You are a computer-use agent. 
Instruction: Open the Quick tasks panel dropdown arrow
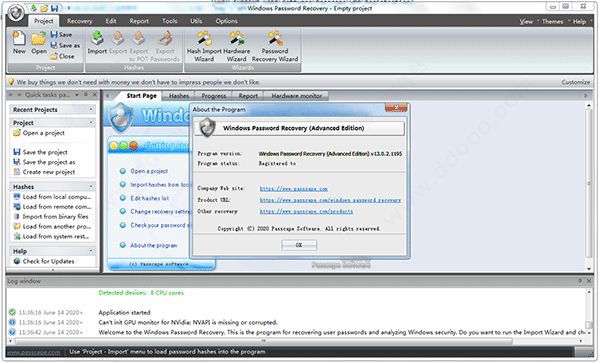click(x=77, y=94)
